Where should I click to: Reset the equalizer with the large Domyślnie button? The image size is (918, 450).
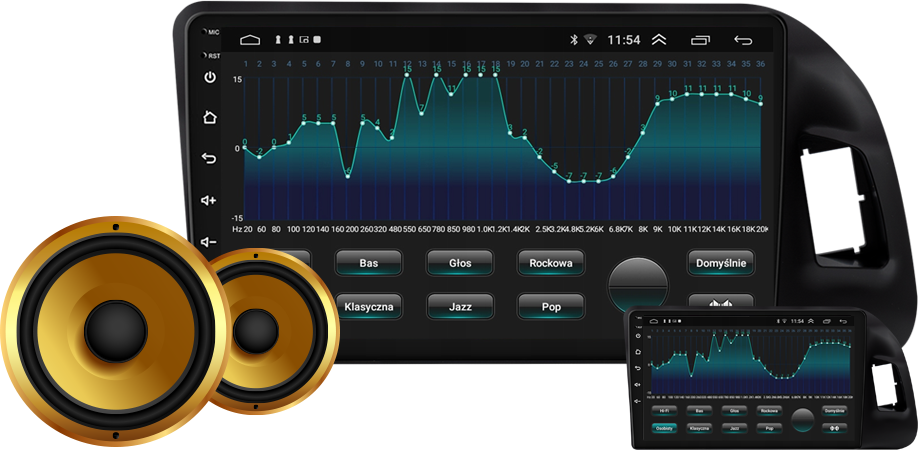click(721, 263)
